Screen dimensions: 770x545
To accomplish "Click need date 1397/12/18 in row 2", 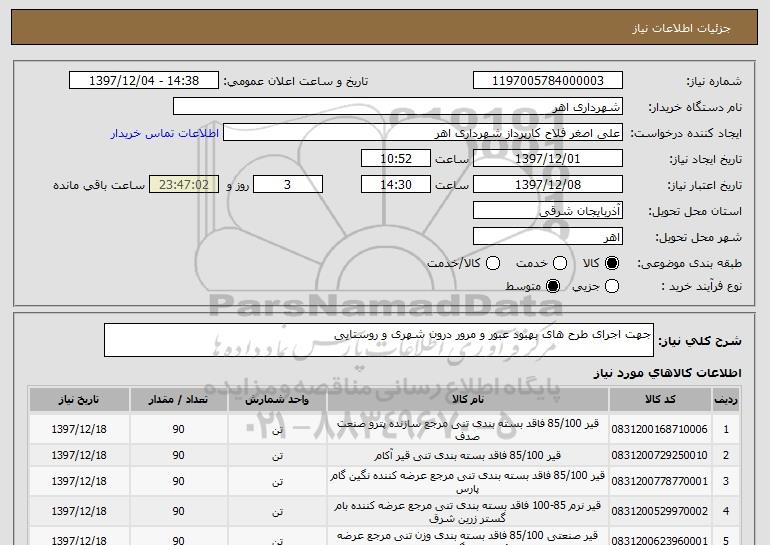I will 79,455.
